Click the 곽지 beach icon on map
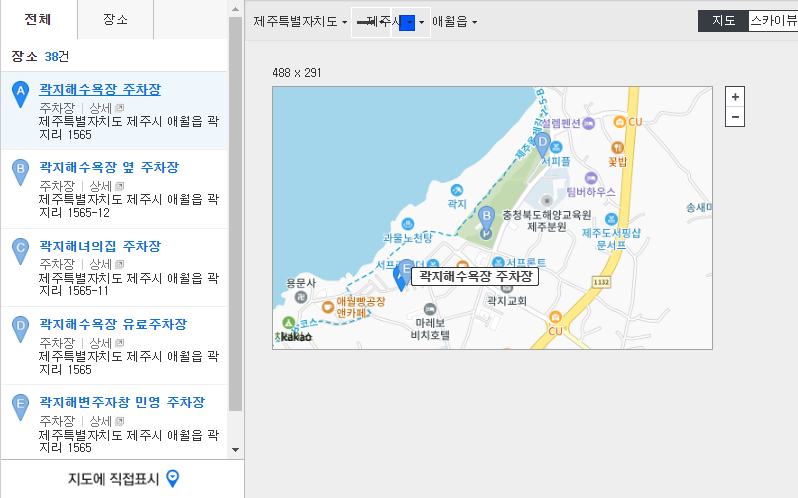 (x=457, y=190)
